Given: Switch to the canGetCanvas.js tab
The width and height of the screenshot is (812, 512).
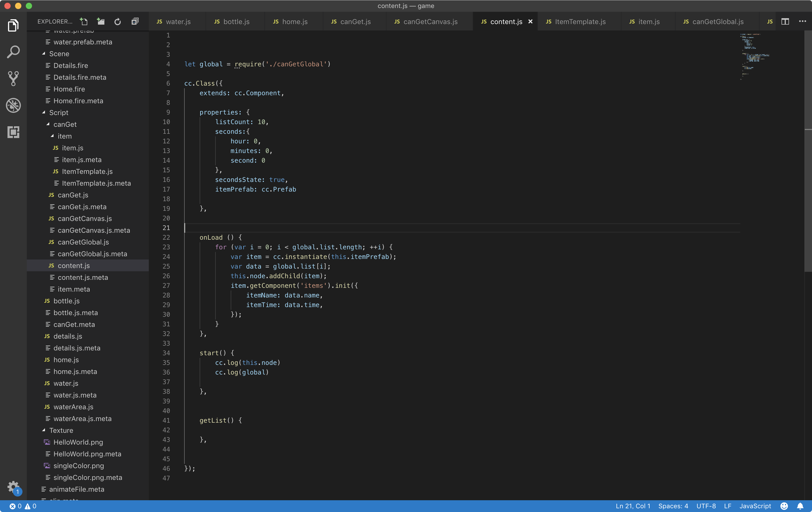Looking at the screenshot, I should [x=430, y=22].
